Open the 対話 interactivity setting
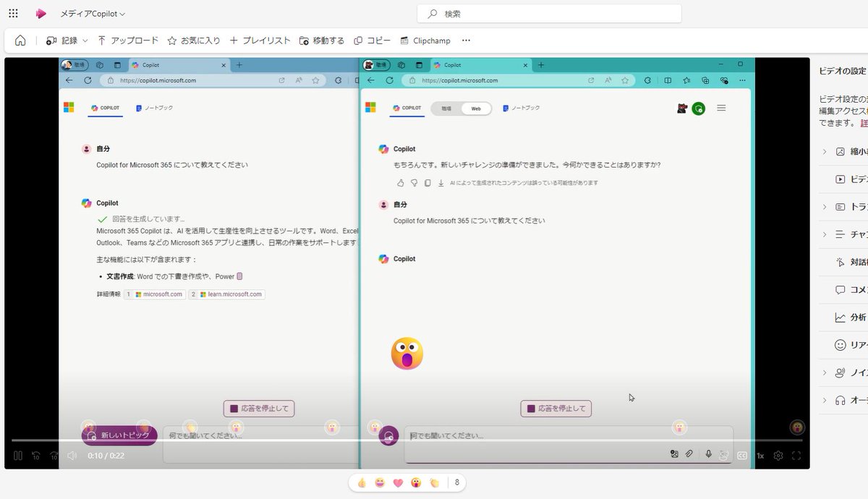 point(851,262)
